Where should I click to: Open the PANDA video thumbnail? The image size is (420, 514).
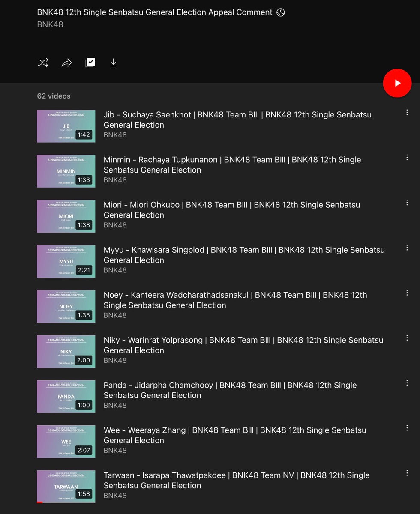66,397
